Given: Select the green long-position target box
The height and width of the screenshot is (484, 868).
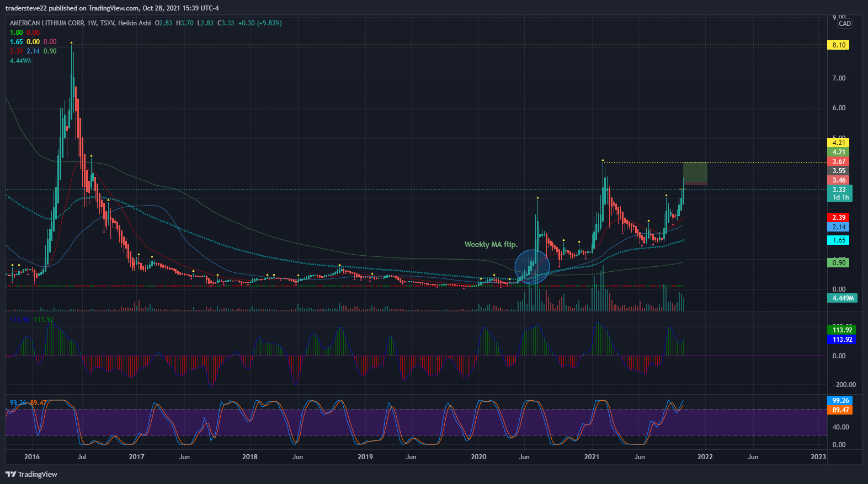Looking at the screenshot, I should tap(695, 173).
